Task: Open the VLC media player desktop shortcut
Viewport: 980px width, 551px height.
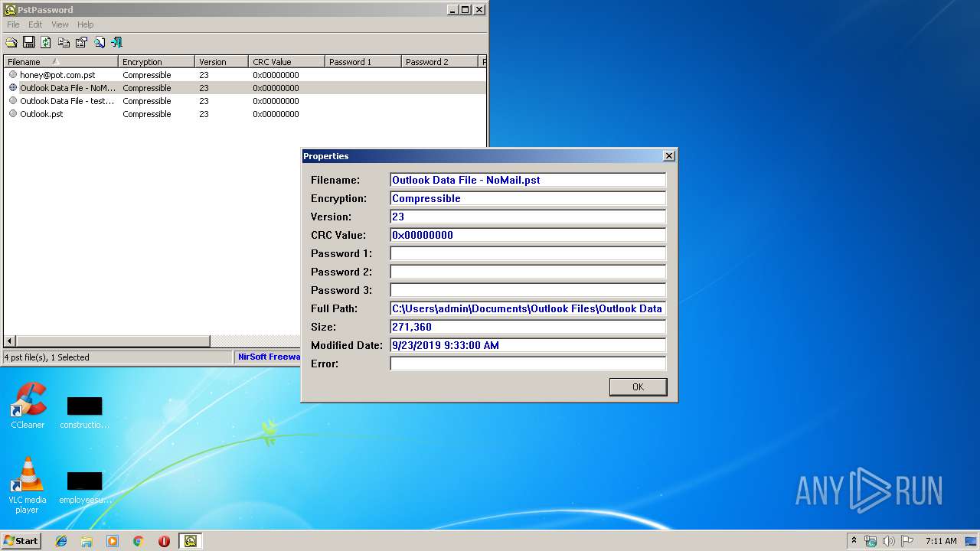Action: click(x=28, y=485)
